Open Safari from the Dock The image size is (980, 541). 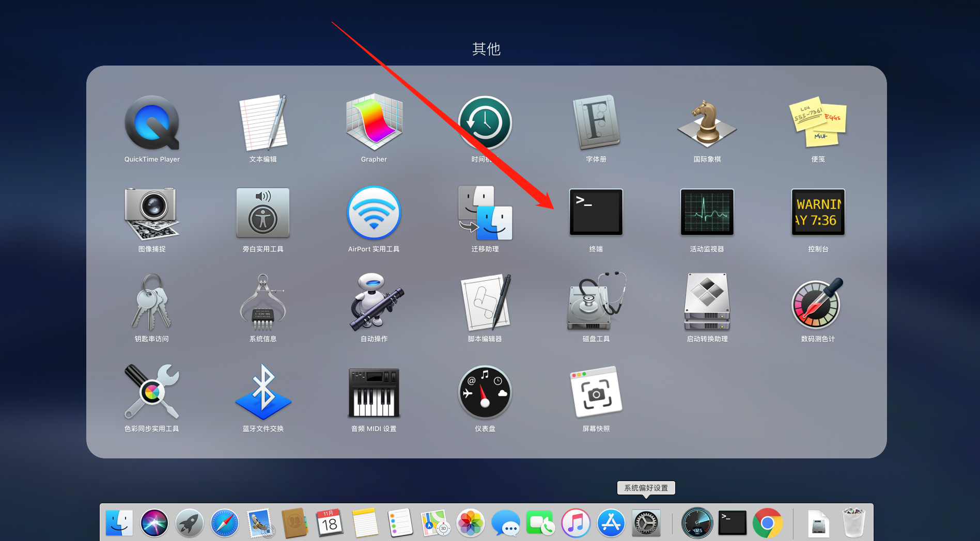[x=225, y=523]
